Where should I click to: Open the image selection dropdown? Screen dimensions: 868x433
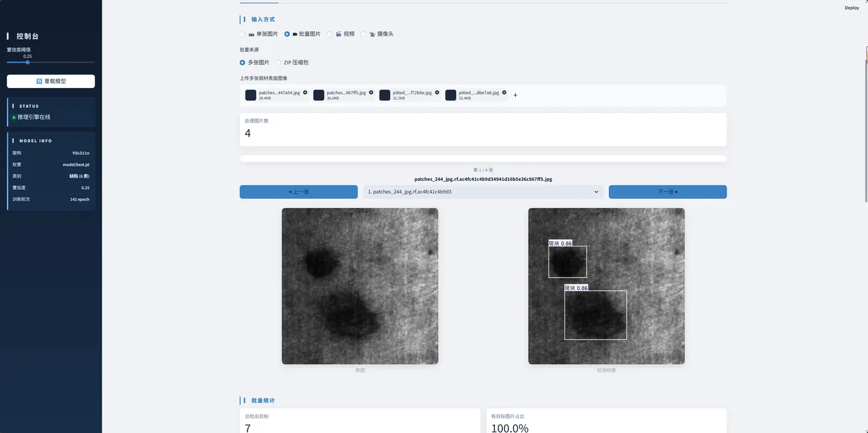coord(483,192)
